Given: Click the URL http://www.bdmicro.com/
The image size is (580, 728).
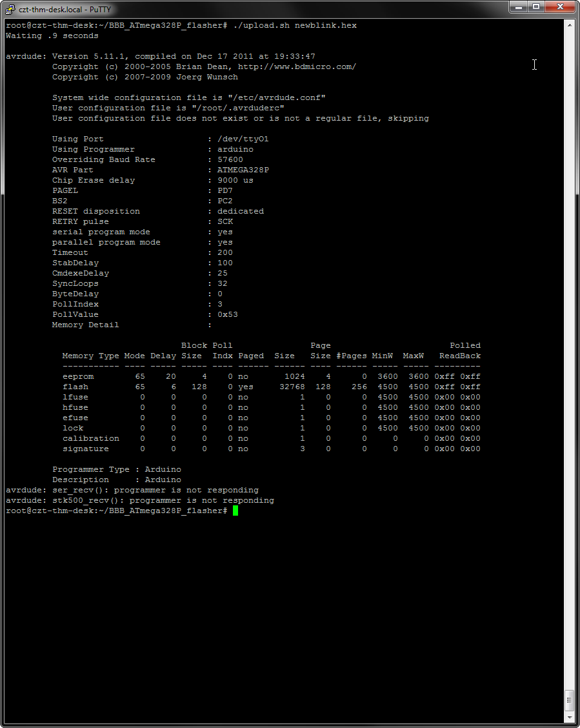Looking at the screenshot, I should pyautogui.click(x=297, y=67).
